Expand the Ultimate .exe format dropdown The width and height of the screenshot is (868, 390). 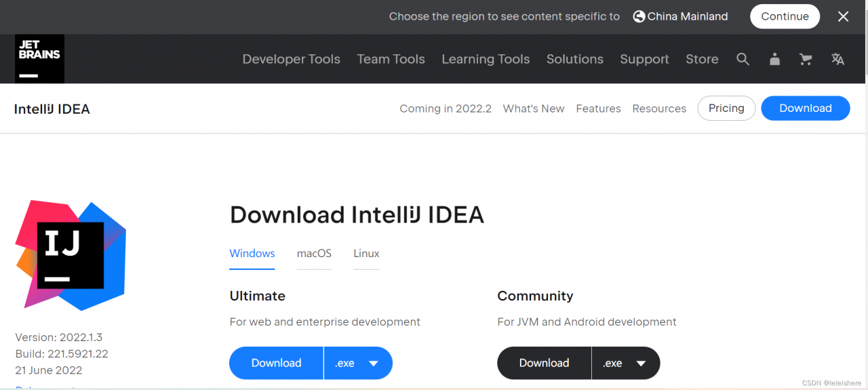(358, 363)
